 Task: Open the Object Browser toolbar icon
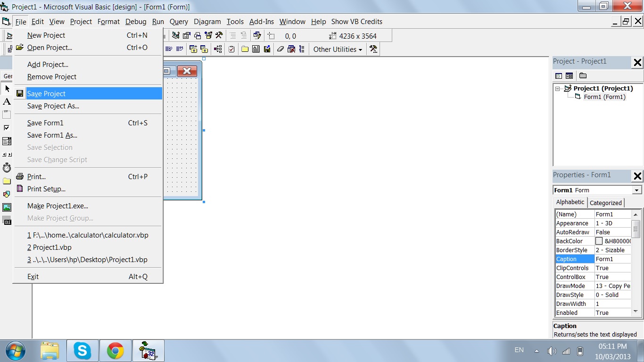pos(208,36)
